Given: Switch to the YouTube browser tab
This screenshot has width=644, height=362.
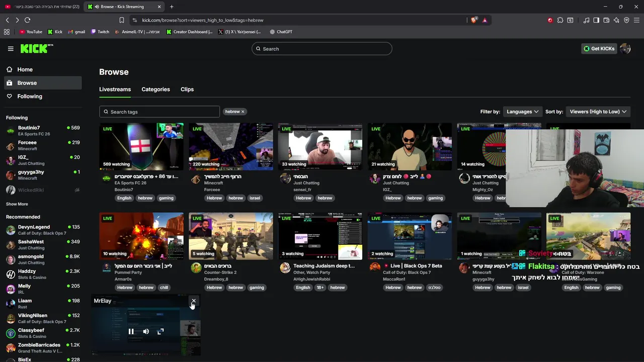Looking at the screenshot, I should click(x=42, y=7).
